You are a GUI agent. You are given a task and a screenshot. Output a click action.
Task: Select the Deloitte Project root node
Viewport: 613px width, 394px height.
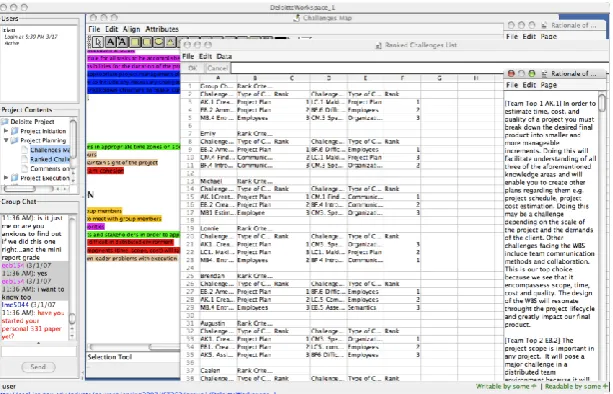[x=32, y=122]
